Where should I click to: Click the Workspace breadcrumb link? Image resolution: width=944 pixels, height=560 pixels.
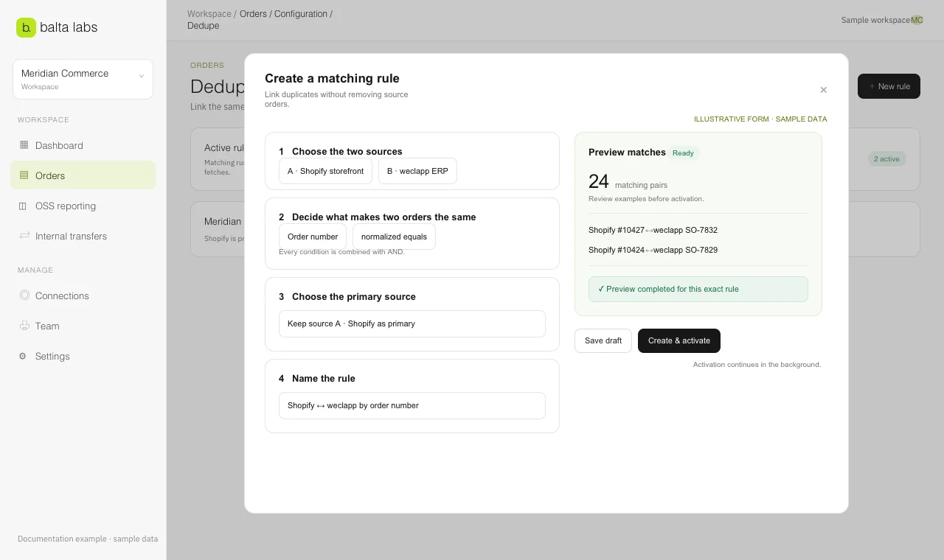coord(209,14)
